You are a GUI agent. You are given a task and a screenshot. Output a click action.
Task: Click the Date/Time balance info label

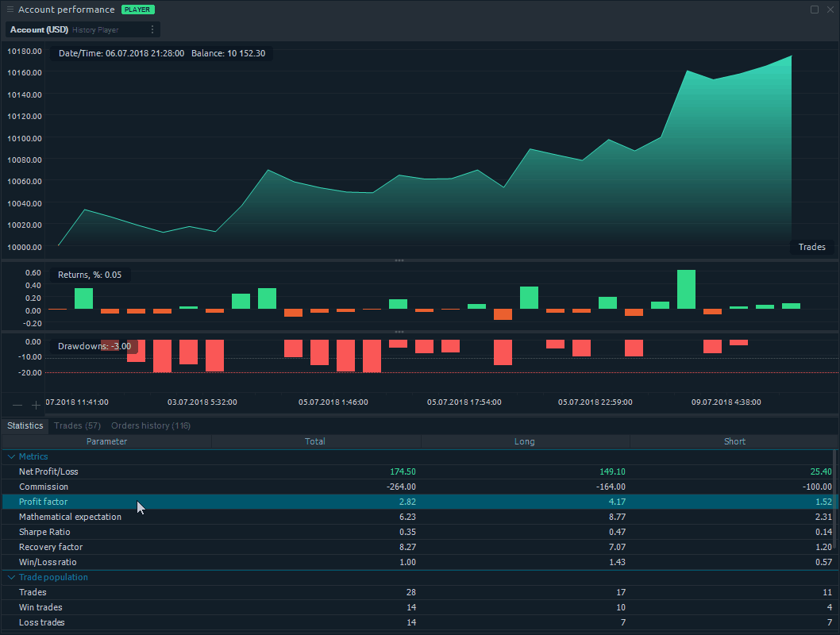click(x=162, y=53)
